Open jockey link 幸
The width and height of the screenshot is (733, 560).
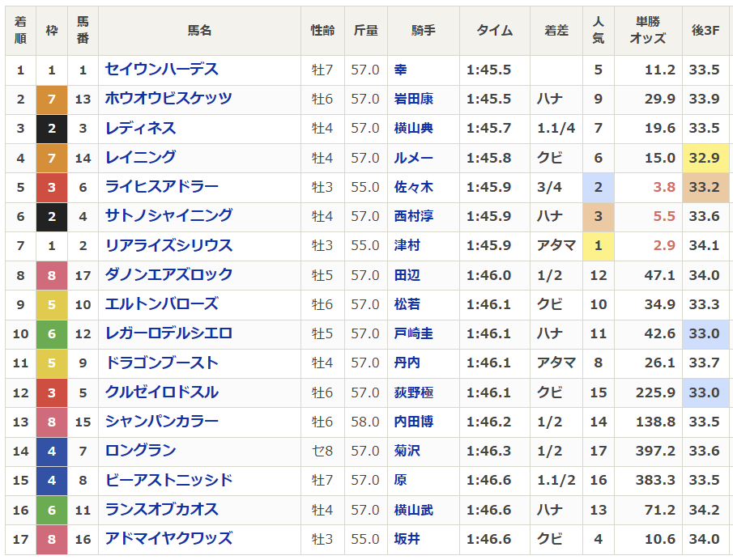pos(400,70)
